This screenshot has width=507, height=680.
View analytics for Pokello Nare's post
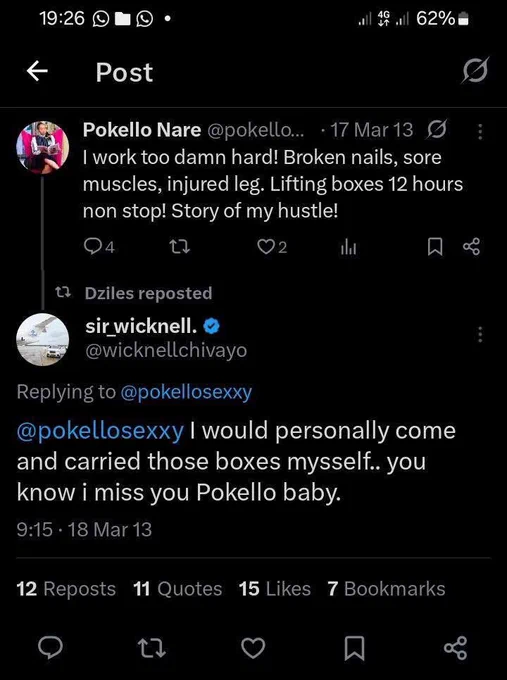click(348, 248)
